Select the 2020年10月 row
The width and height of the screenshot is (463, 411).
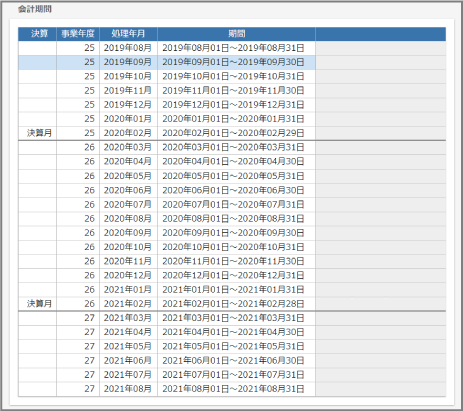click(232, 247)
